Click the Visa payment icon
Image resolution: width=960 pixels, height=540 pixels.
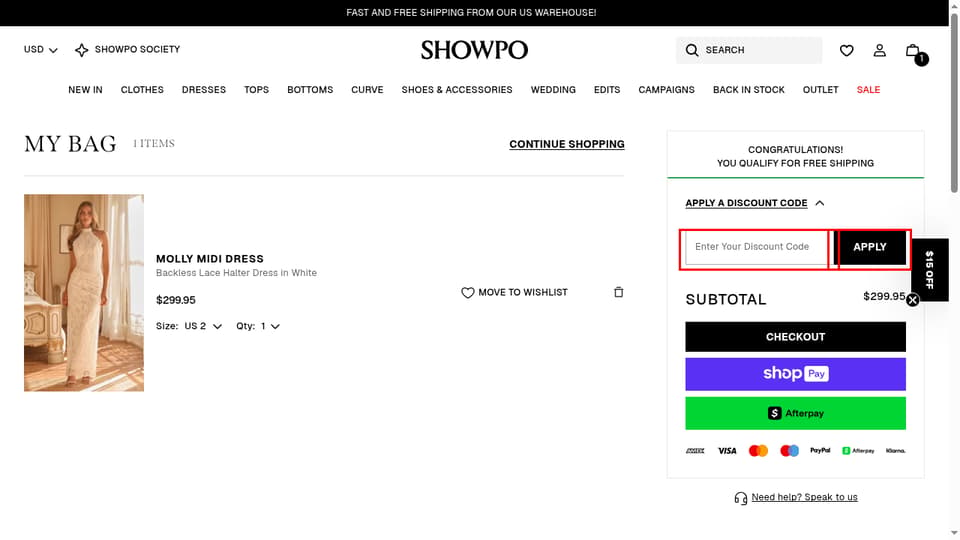pyautogui.click(x=727, y=451)
